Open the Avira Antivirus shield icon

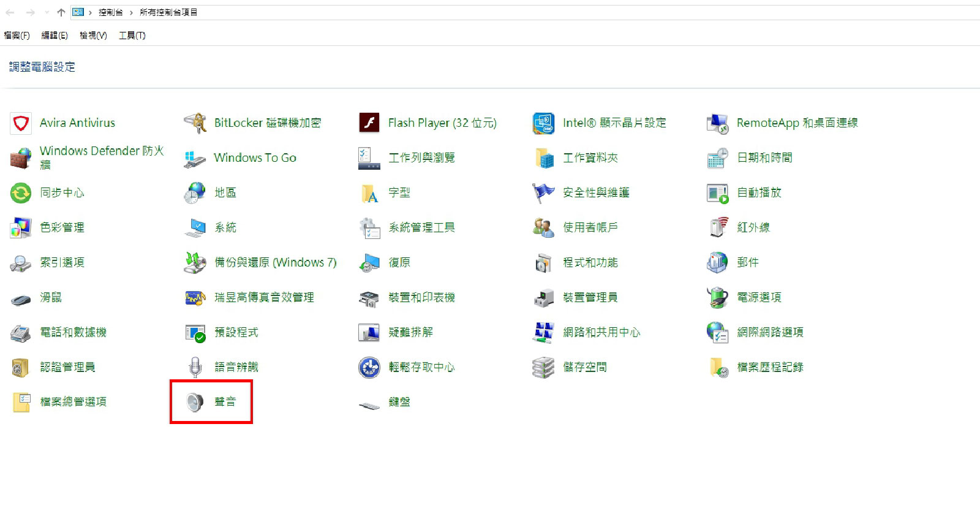(21, 123)
